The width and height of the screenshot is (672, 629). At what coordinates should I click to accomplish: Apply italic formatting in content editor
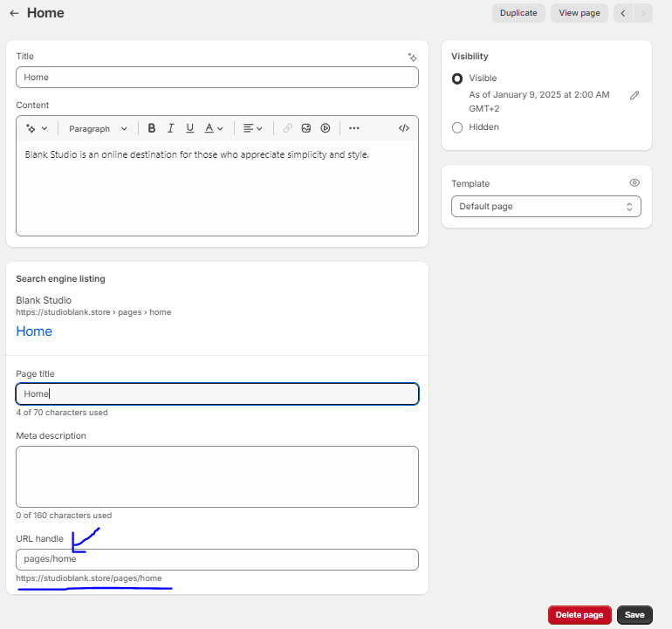coord(171,128)
